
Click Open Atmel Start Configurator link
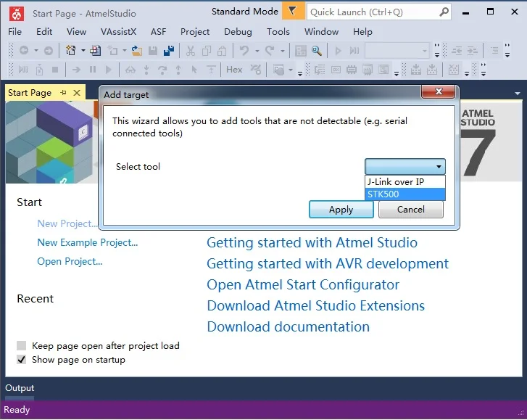(303, 285)
